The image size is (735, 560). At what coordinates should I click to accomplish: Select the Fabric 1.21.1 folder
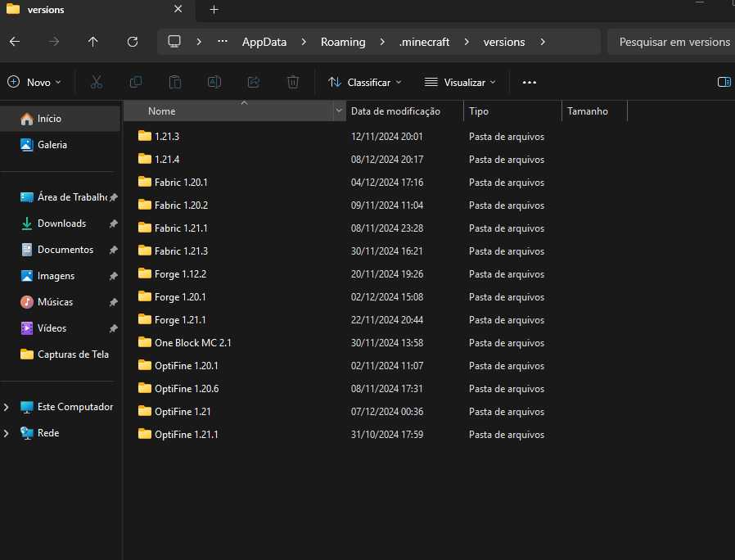click(x=173, y=228)
